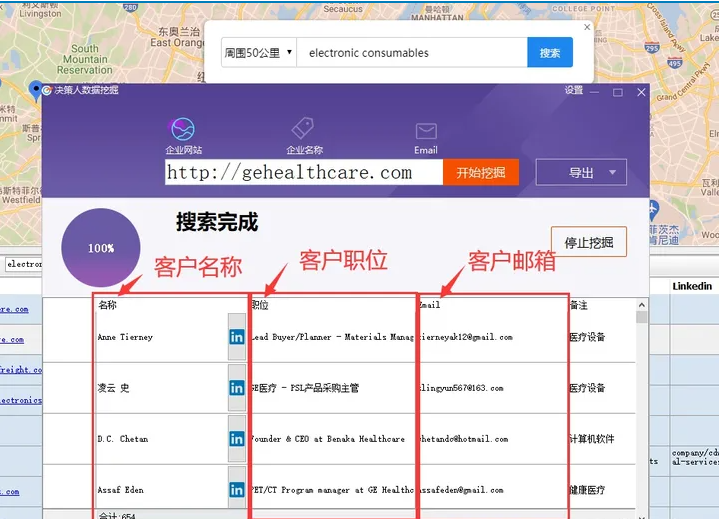The width and height of the screenshot is (719, 519).
Task: Open 凌云 史's LinkedIn icon
Action: [x=237, y=388]
